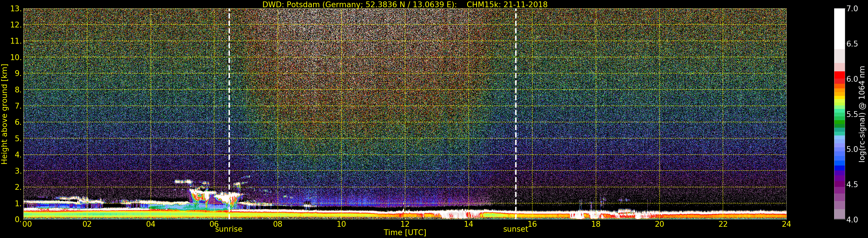868x238 pixels.
Task: Select the '12.' height axis tick label
Action: point(16,25)
